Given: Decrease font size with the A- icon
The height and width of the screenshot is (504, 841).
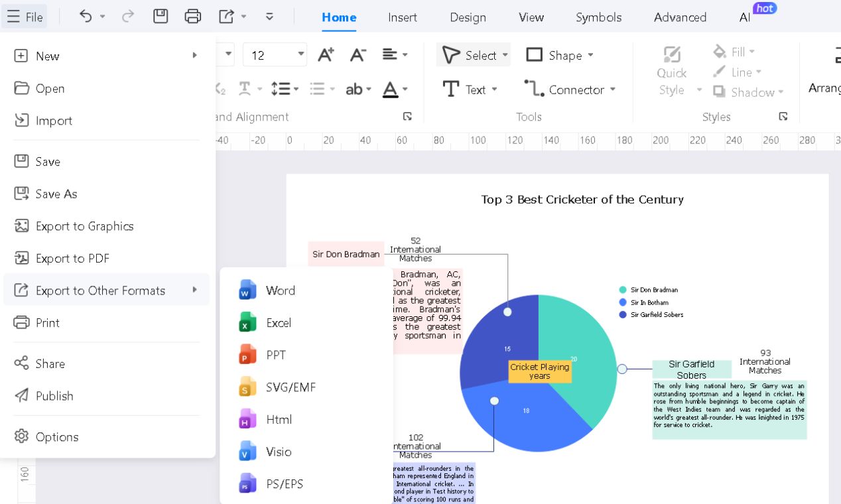Looking at the screenshot, I should tap(358, 55).
